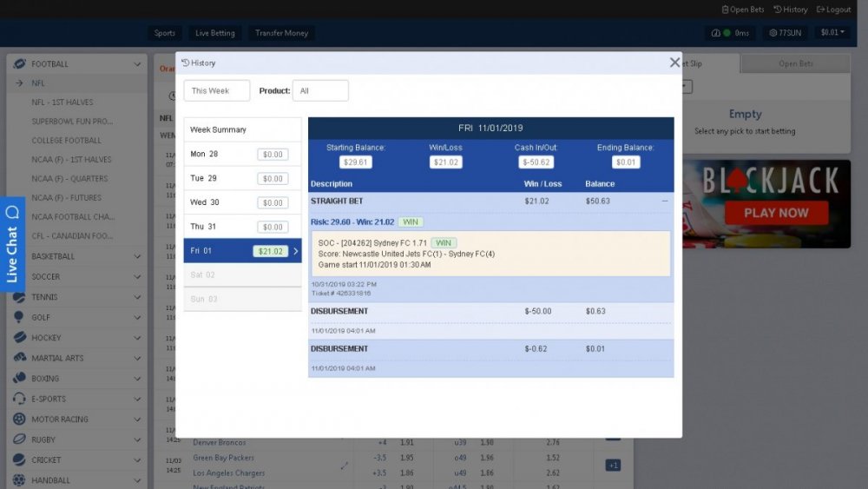Collapse the straight bet details row
The image size is (868, 489).
665,202
